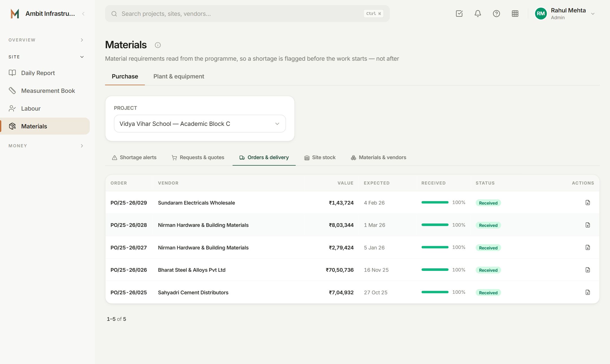Open the Site stock tab
Image resolution: width=610 pixels, height=364 pixels.
pyautogui.click(x=320, y=157)
